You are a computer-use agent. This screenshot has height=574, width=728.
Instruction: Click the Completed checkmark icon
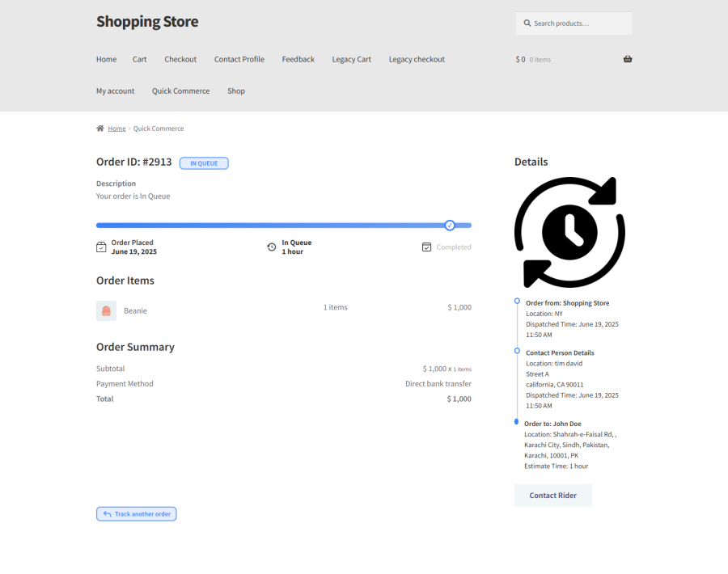coord(426,247)
